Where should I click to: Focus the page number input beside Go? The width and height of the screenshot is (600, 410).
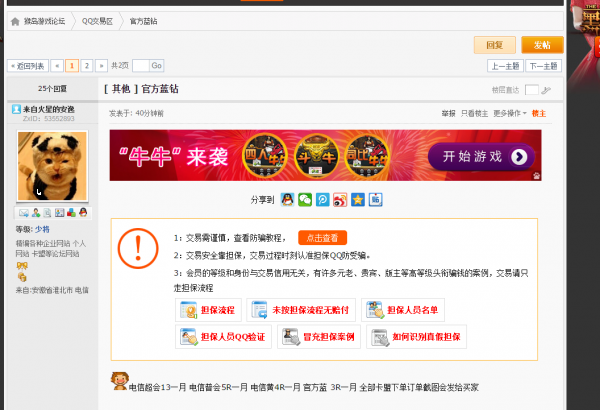tap(140, 66)
